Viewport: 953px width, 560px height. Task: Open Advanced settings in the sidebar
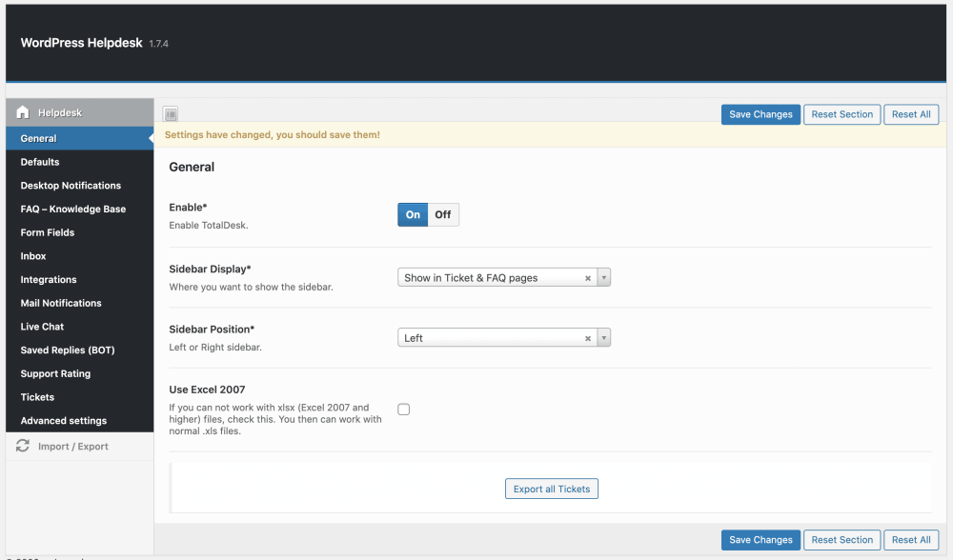coord(63,420)
